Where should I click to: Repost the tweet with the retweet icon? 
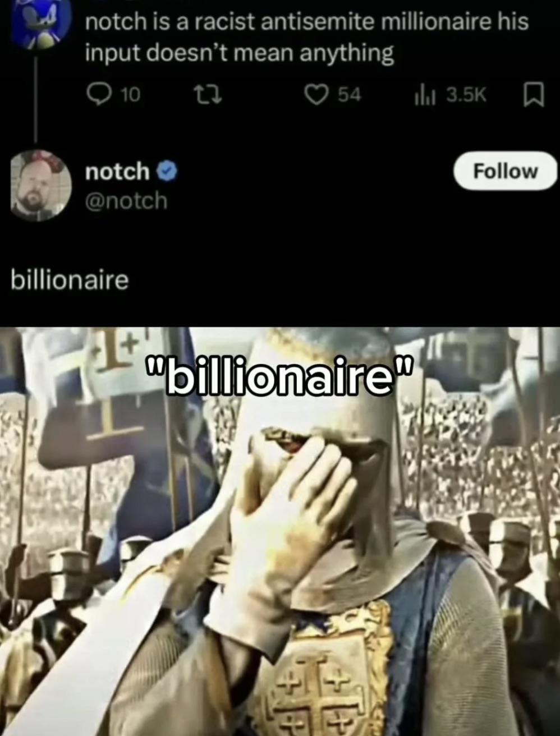(x=208, y=95)
